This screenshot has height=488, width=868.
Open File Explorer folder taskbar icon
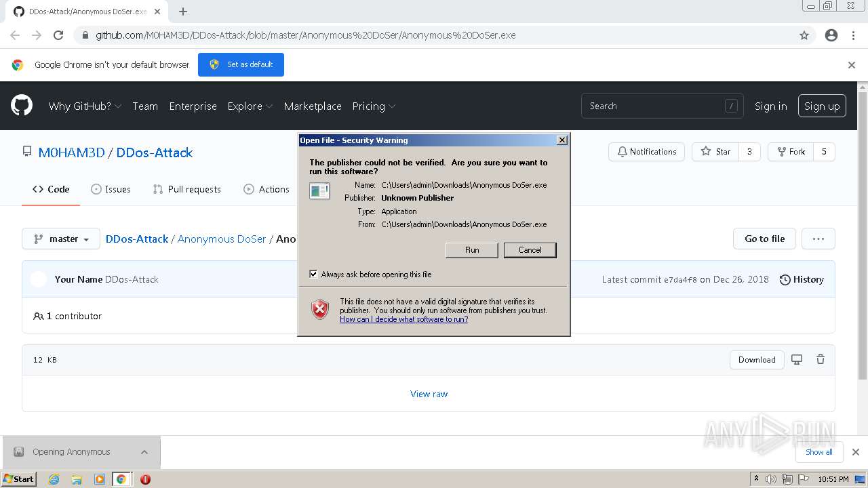(77, 479)
